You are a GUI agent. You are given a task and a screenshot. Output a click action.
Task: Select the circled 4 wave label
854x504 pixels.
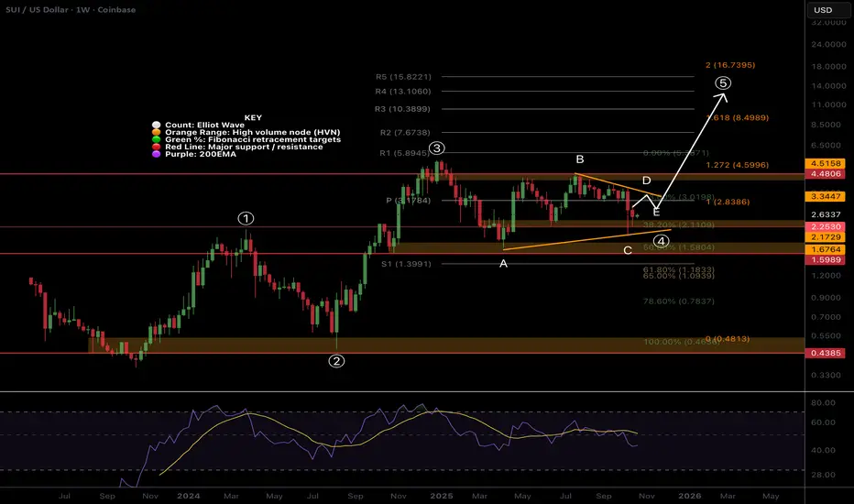pyautogui.click(x=661, y=241)
